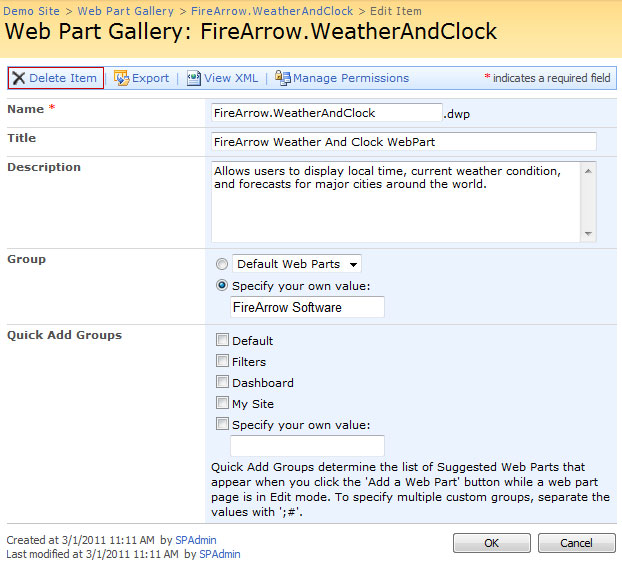Open the Demo Site breadcrumb link

click(x=32, y=11)
